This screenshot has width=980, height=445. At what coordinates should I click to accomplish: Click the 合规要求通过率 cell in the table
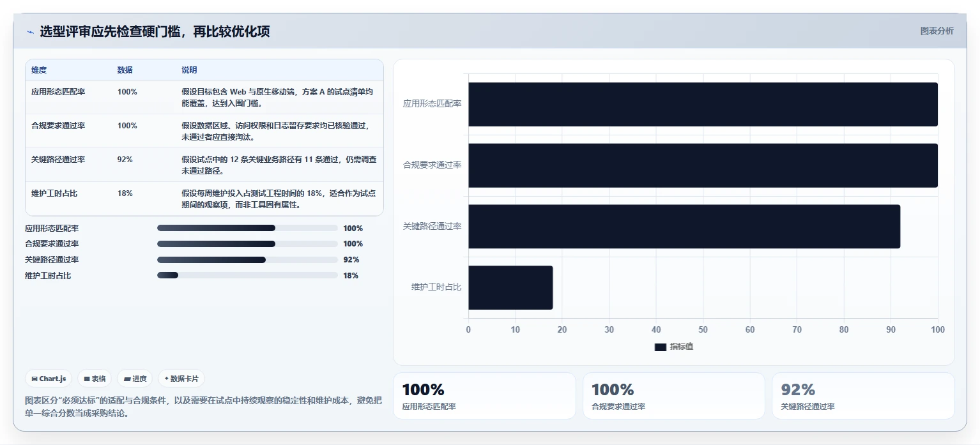coord(58,126)
